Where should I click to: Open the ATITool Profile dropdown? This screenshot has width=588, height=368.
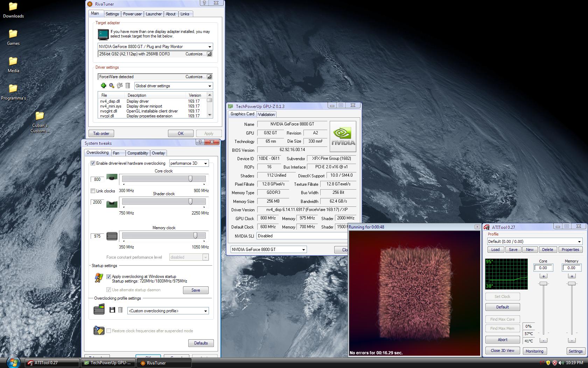click(535, 241)
